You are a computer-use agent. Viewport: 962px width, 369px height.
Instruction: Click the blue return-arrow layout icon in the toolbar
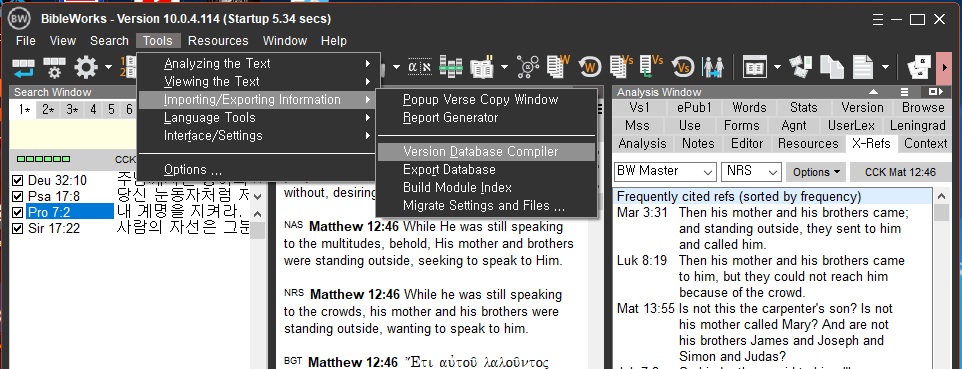[23, 67]
